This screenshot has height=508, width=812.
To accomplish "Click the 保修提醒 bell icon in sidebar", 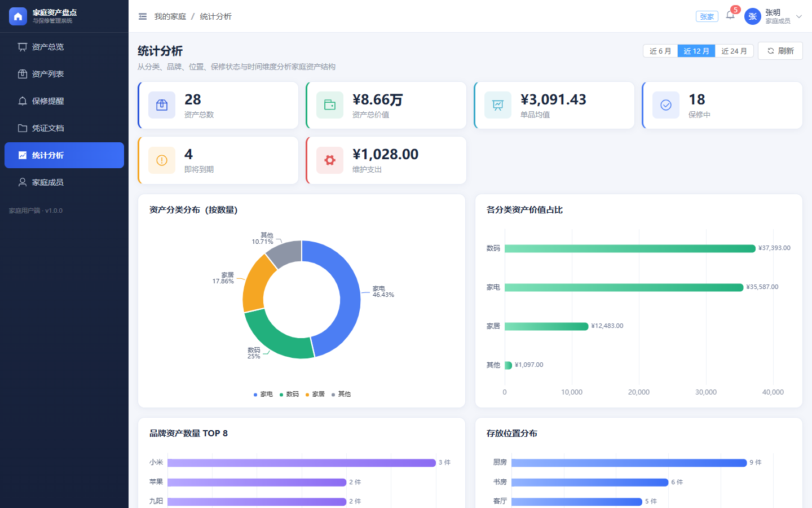I will point(23,101).
